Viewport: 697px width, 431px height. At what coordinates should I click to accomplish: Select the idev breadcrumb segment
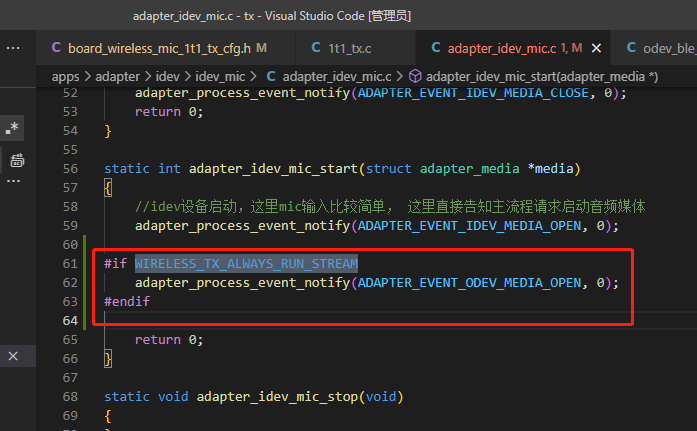click(168, 77)
